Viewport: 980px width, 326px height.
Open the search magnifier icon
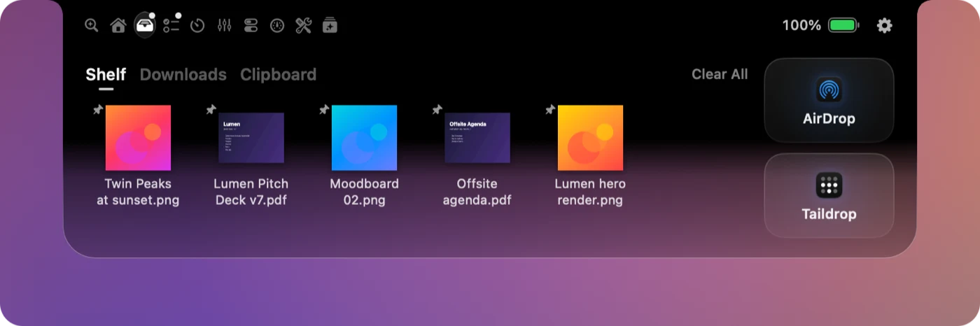[92, 25]
